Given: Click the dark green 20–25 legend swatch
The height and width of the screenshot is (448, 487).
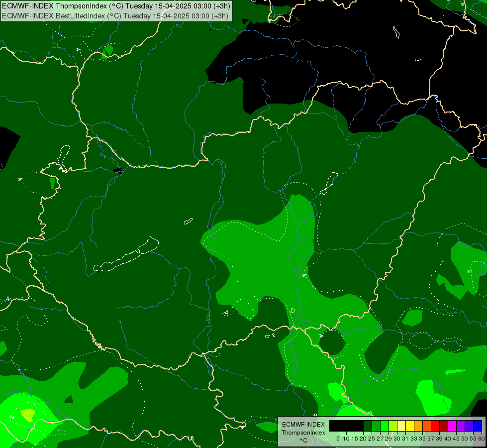Looking at the screenshot, I should tap(368, 426).
